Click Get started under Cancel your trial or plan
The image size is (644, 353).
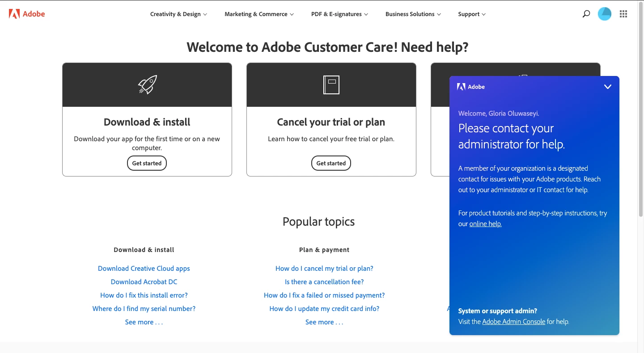(331, 163)
